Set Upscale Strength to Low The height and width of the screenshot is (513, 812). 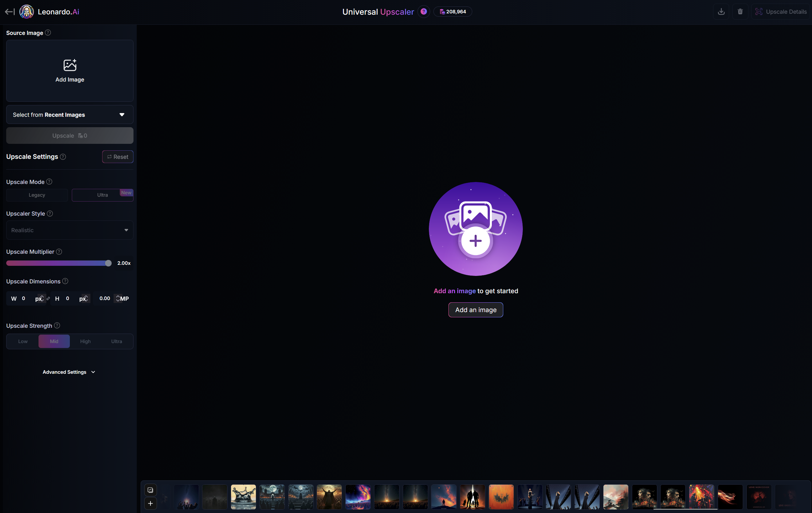point(23,341)
